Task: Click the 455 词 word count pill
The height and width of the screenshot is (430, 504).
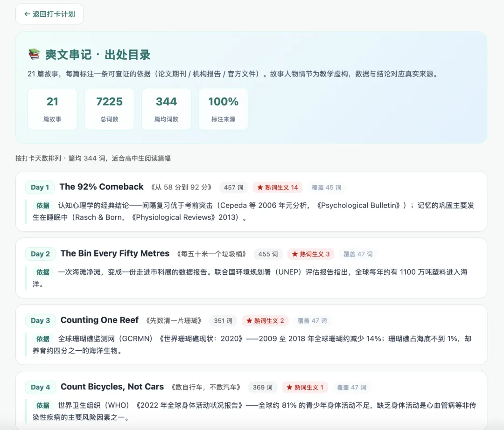Action: [x=268, y=254]
